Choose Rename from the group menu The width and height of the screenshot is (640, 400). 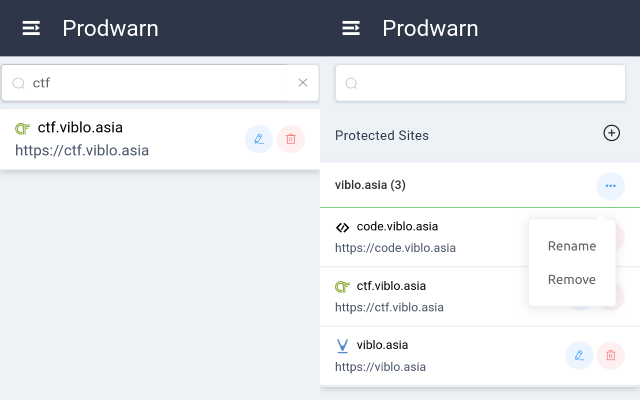point(572,246)
